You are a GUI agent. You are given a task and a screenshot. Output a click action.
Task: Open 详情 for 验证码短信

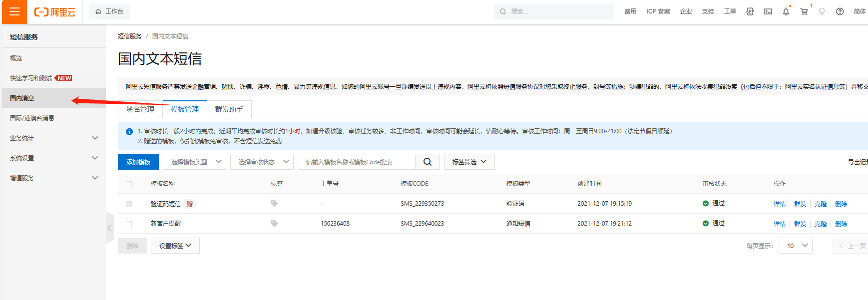pos(780,204)
